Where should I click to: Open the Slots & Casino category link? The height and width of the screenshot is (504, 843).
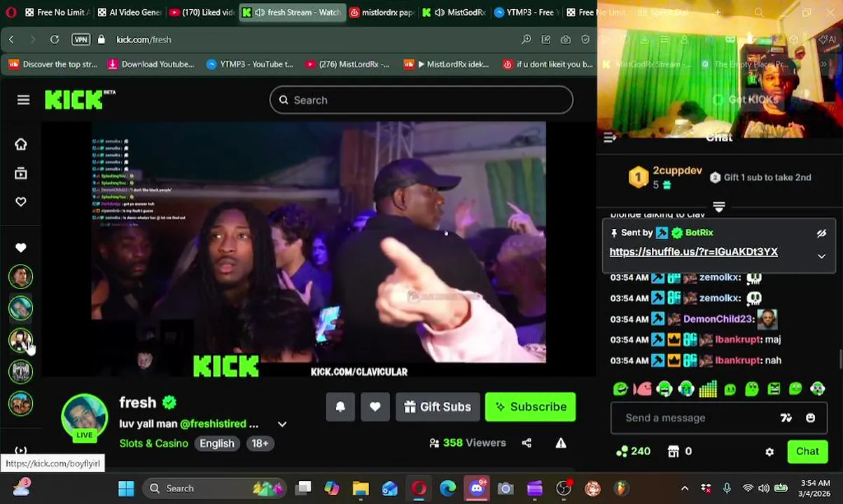(x=153, y=443)
